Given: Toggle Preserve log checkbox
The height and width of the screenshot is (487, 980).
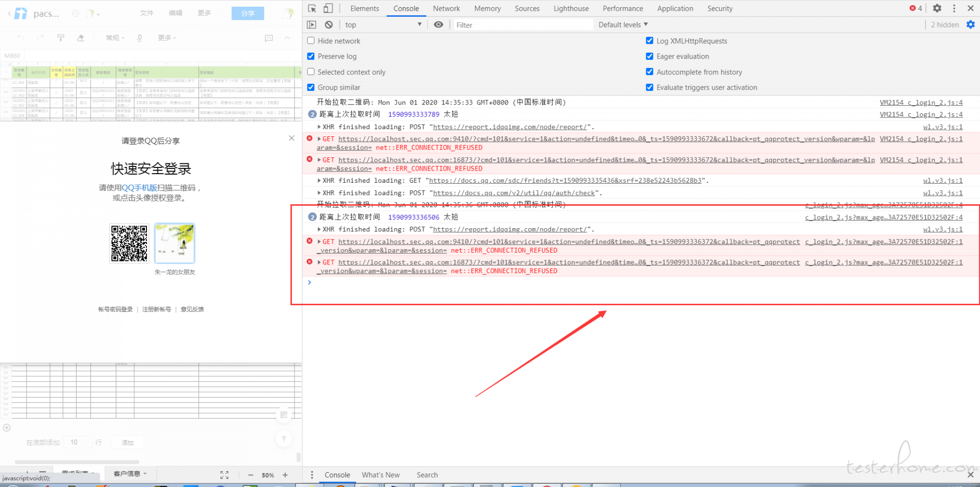Looking at the screenshot, I should point(311,56).
